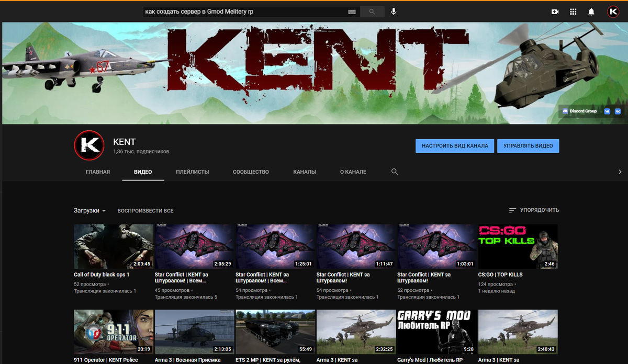Open the CS:GO TOP KILLS thumbnail
628x364 pixels.
(518, 247)
